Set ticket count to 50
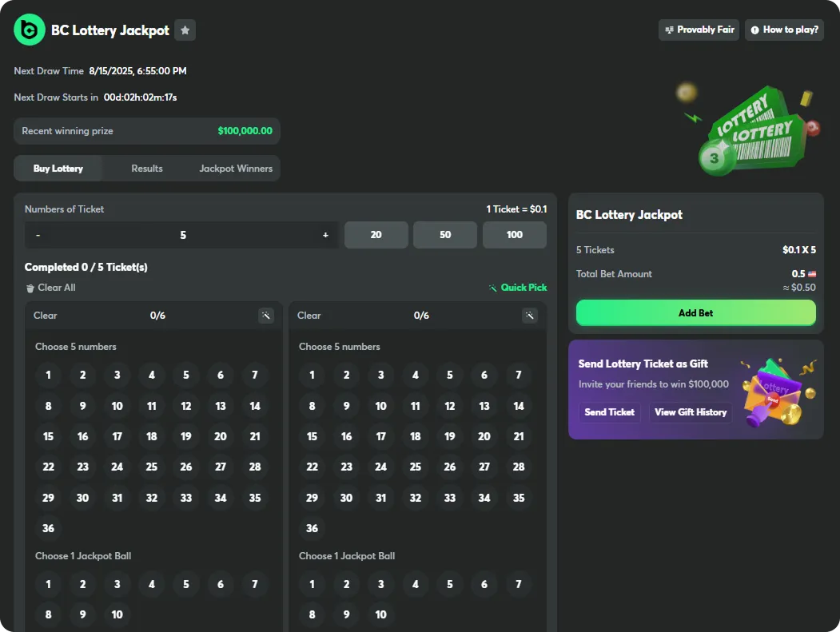Screen dimensions: 840x632 (445, 235)
